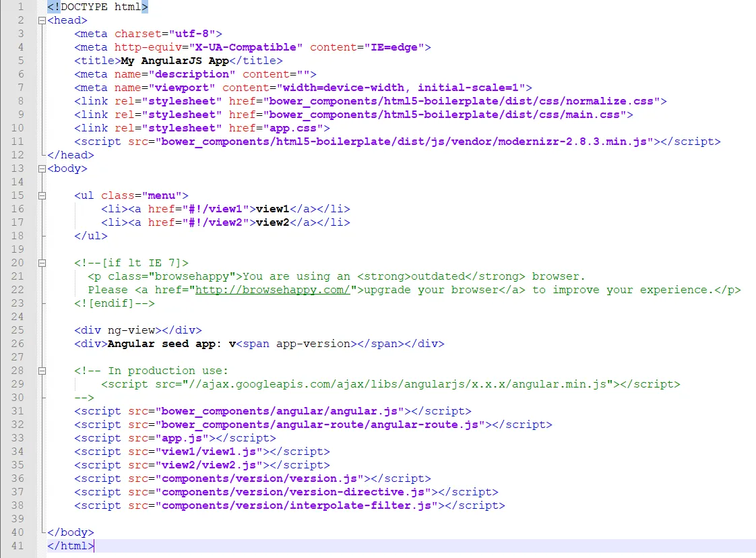This screenshot has width=756, height=558.
Task: Collapse the body tag fold marker
Action: (x=42, y=168)
